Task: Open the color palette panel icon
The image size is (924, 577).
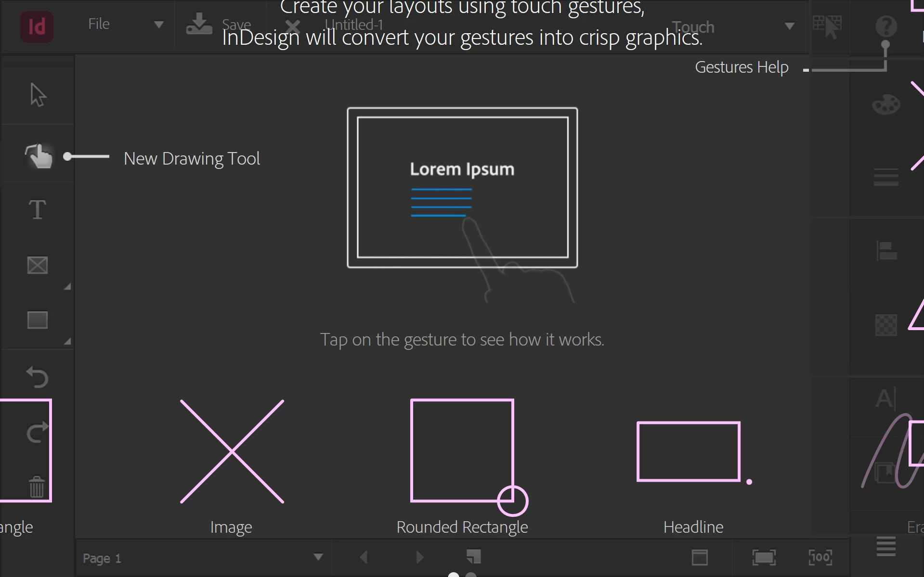Action: click(x=886, y=104)
